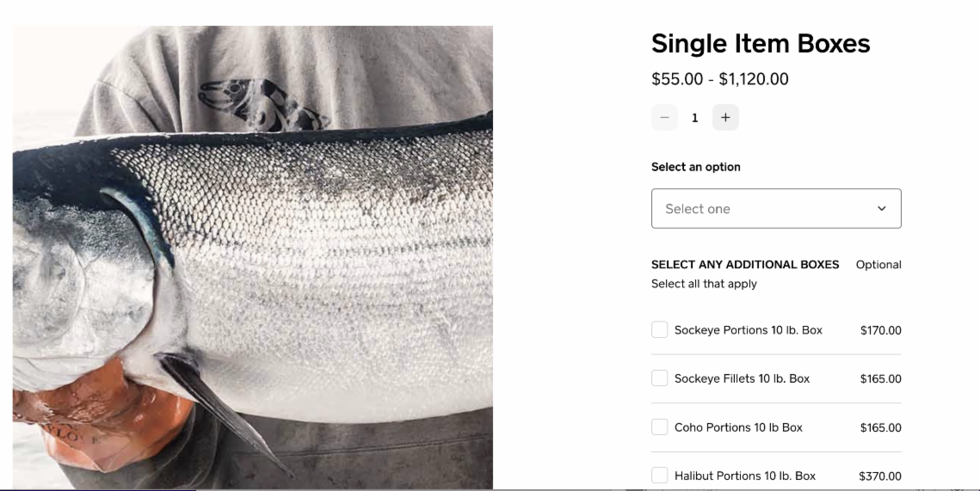The image size is (980, 491).
Task: Click the Coho Portions 10 lb Box label
Action: (x=738, y=427)
